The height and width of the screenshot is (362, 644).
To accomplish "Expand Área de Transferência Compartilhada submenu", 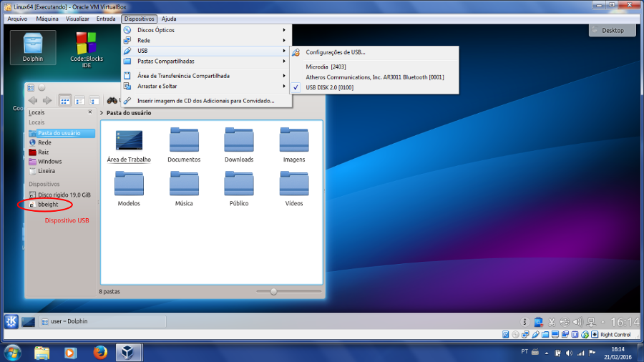I will click(x=284, y=76).
